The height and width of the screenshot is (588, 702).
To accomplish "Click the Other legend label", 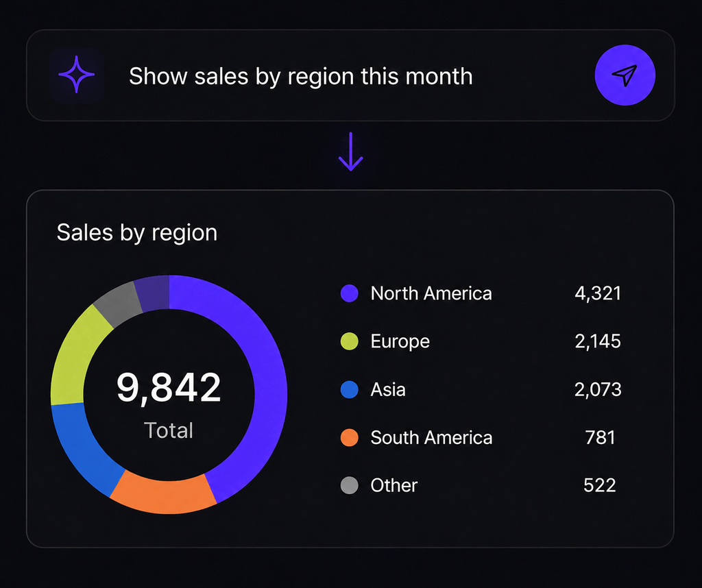I will (x=394, y=485).
